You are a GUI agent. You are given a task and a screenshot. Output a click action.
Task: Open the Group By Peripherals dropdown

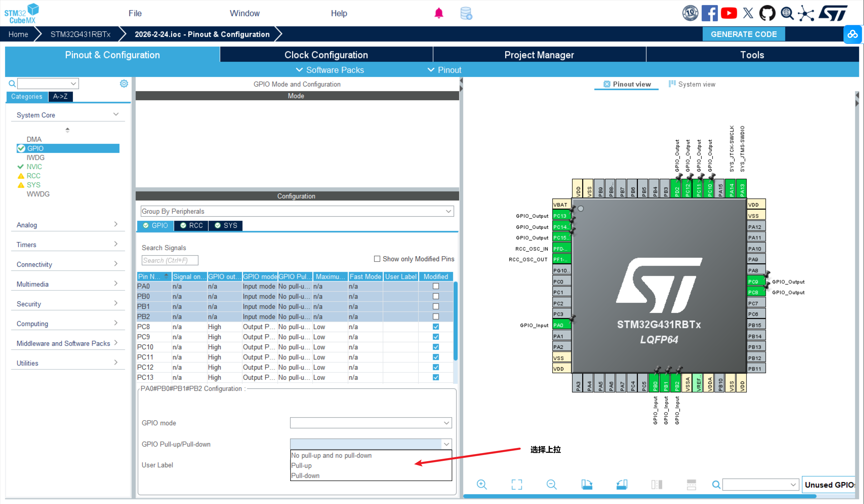pos(297,211)
